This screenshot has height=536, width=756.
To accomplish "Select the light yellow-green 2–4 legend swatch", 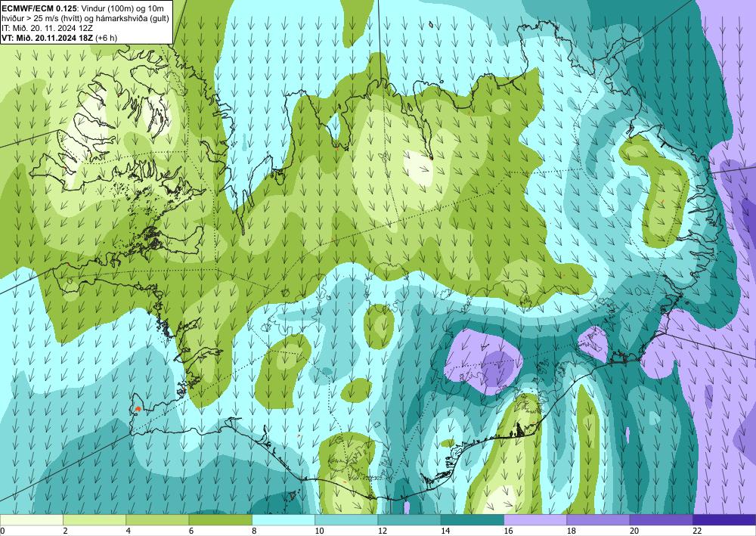I will click(x=94, y=520).
